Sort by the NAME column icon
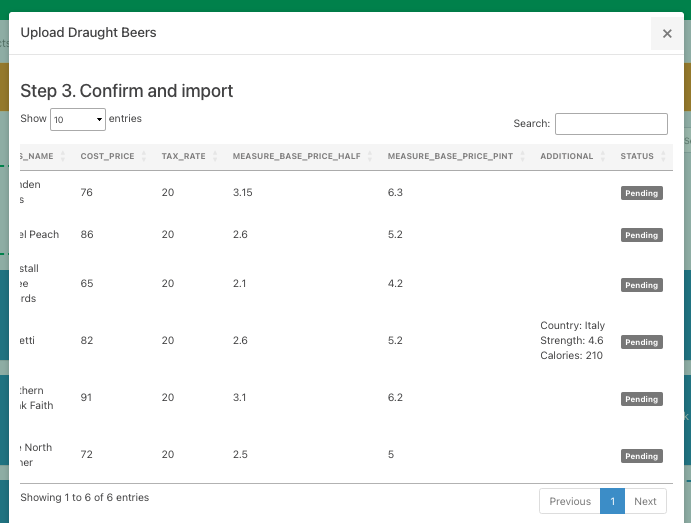This screenshot has height=523, width=691. coord(63,157)
